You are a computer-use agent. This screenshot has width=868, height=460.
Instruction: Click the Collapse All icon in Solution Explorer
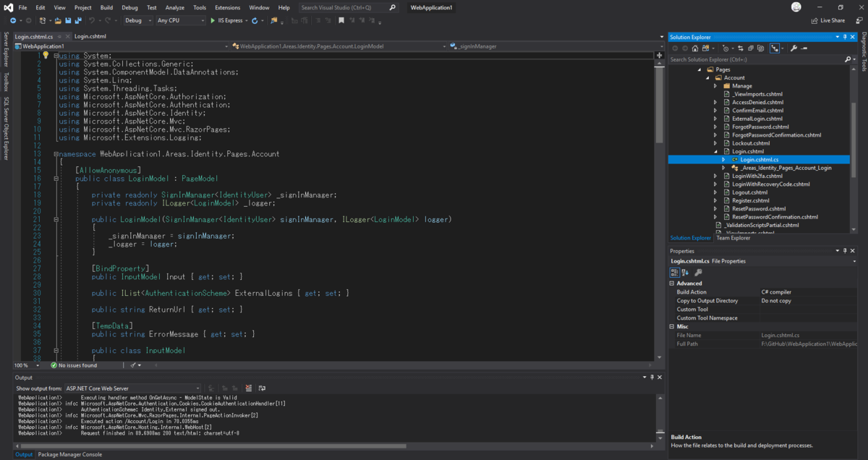tap(751, 48)
